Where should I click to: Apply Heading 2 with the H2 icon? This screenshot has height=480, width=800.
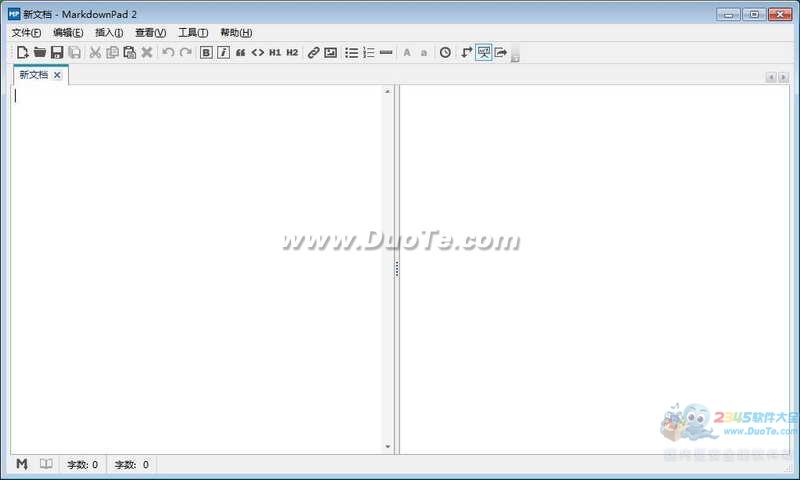coord(292,52)
